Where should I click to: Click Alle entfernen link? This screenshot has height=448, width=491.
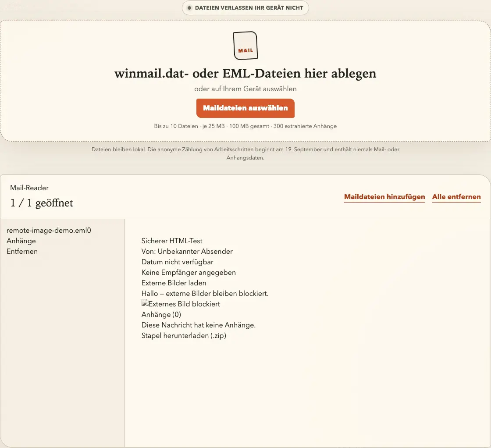coord(456,197)
